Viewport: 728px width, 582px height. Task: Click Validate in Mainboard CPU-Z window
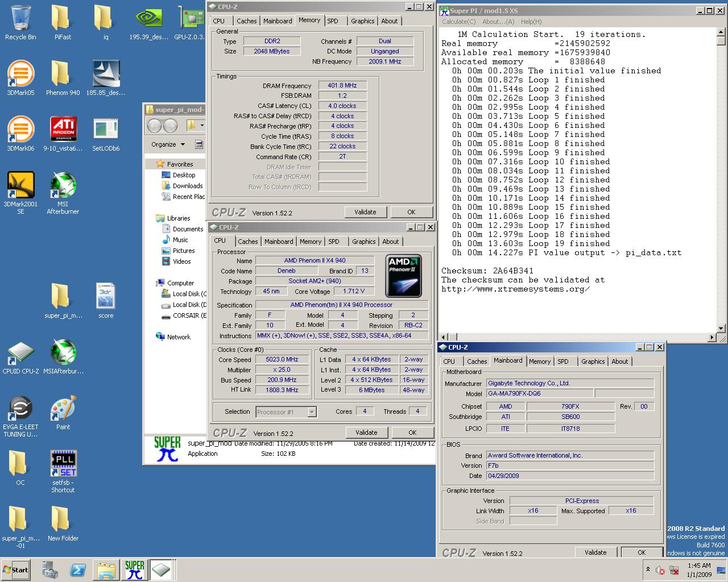pyautogui.click(x=595, y=552)
